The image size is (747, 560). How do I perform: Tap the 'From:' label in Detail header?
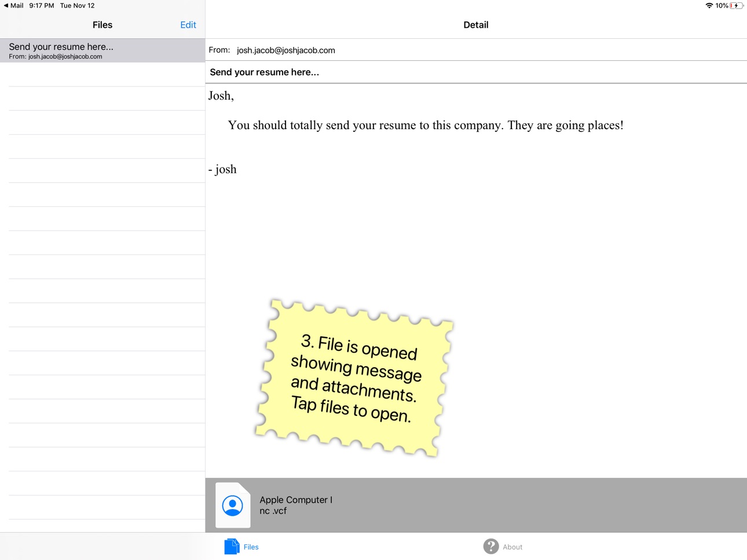(x=219, y=50)
